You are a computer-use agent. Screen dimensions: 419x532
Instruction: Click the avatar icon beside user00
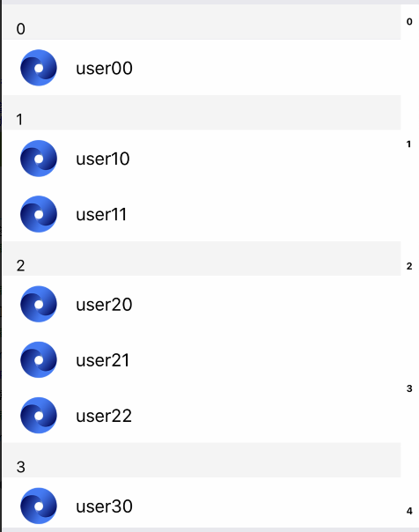coord(39,68)
